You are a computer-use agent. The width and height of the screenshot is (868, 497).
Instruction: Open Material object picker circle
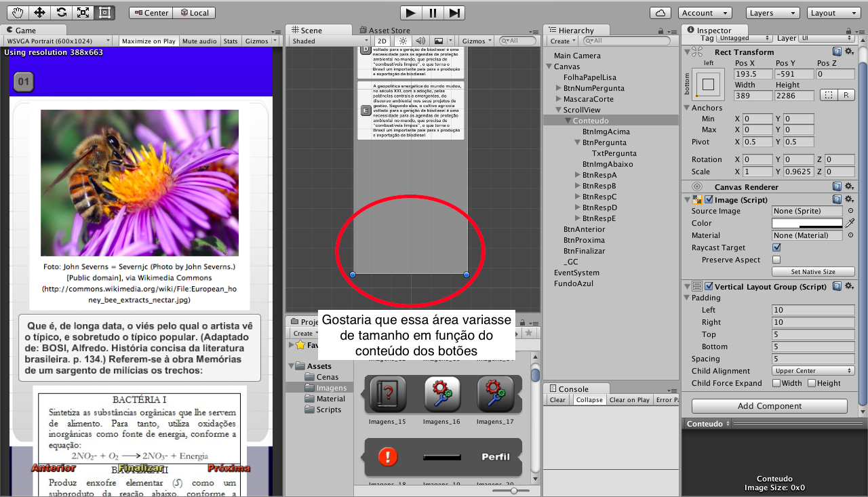850,235
